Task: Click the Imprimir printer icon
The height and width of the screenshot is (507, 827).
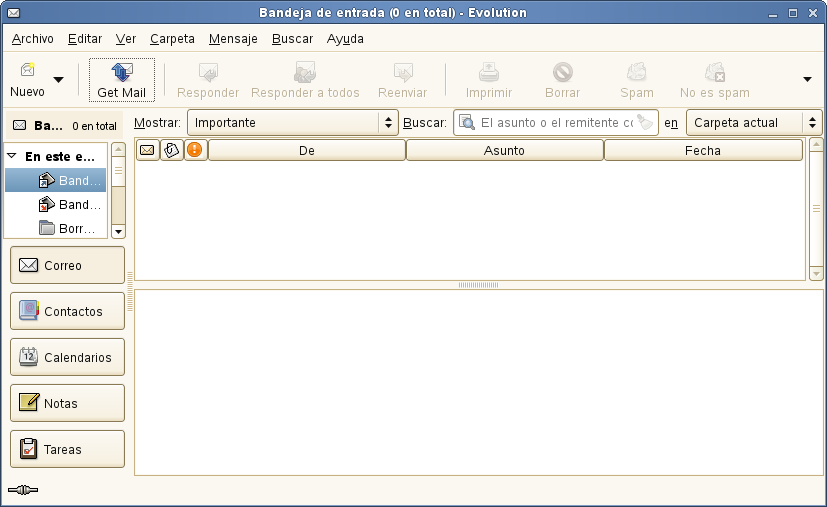Action: 489,72
